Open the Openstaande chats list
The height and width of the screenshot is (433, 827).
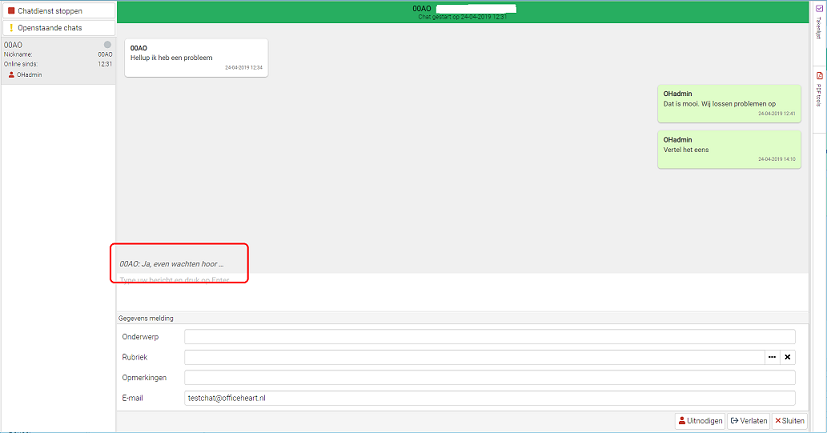coord(59,28)
